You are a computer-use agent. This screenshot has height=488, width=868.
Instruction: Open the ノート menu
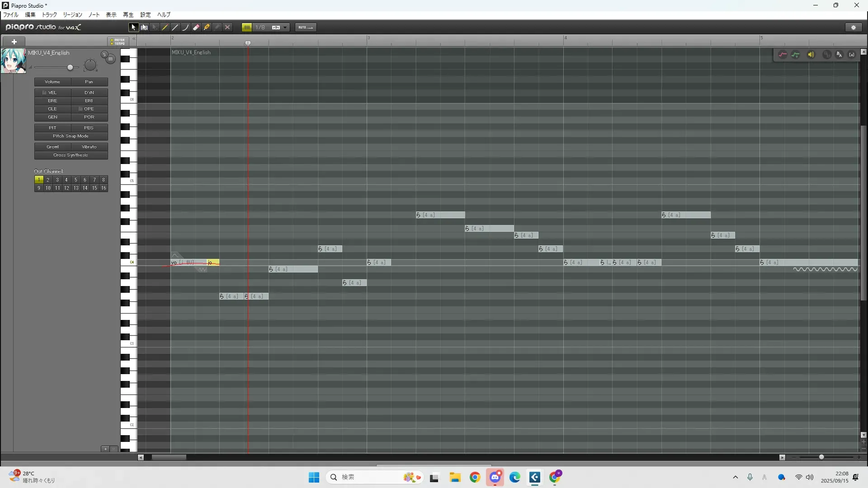point(94,15)
